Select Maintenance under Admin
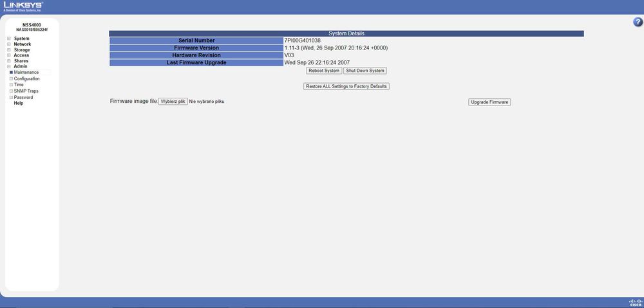The image size is (644, 308). click(26, 72)
